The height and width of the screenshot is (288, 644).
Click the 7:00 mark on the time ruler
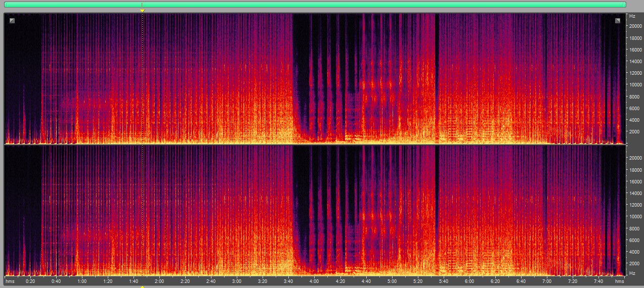tap(547, 281)
